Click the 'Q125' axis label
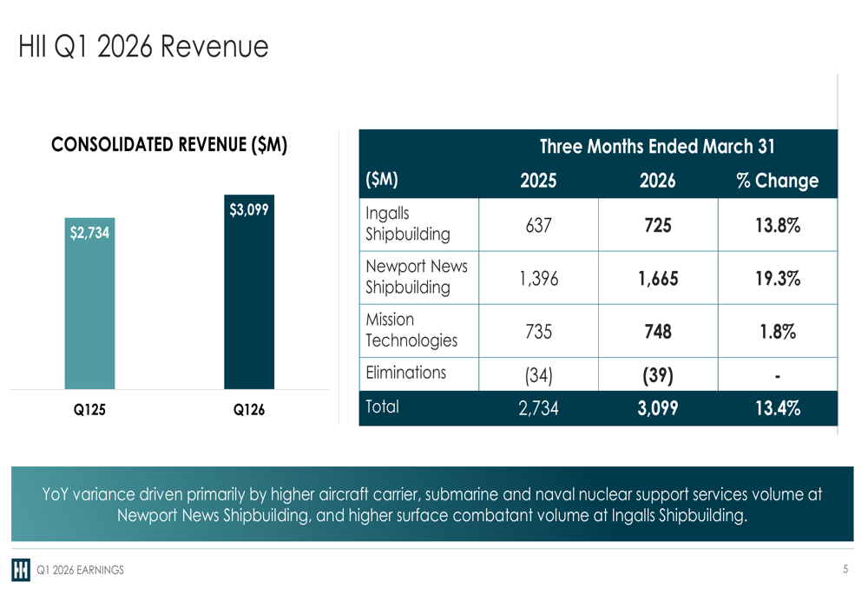868x595 pixels. (x=89, y=409)
